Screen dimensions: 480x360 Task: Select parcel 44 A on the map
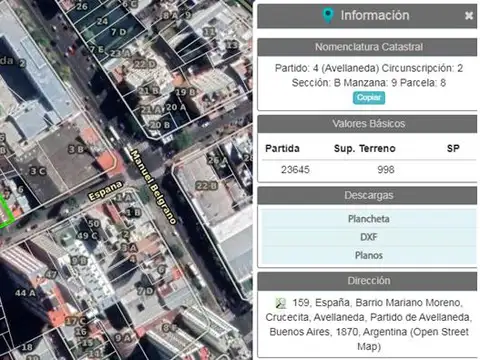point(25,293)
